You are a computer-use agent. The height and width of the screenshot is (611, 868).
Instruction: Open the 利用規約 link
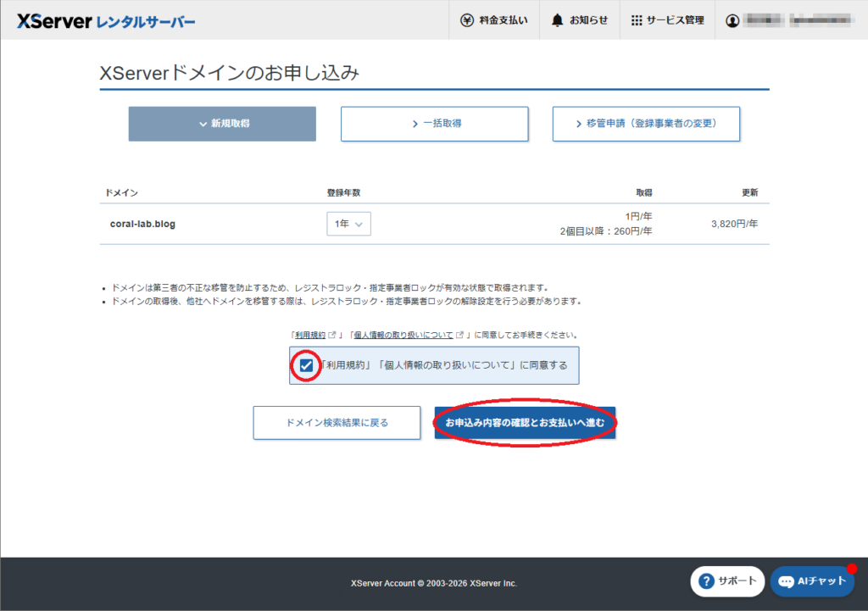click(310, 333)
